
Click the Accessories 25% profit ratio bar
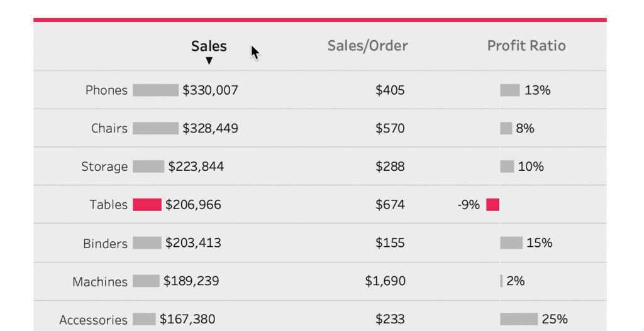(519, 320)
